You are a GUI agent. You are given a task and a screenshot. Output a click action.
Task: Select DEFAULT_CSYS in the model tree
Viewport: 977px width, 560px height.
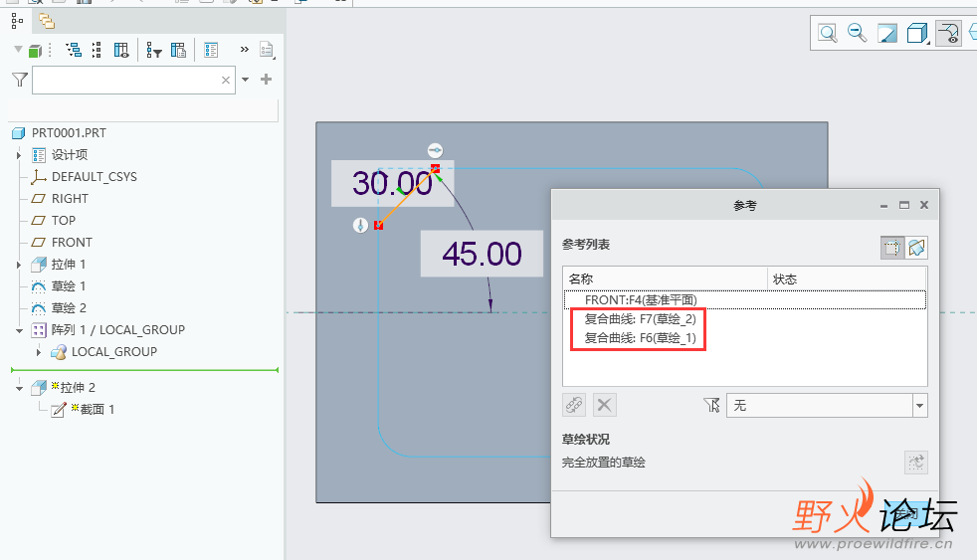(x=95, y=177)
